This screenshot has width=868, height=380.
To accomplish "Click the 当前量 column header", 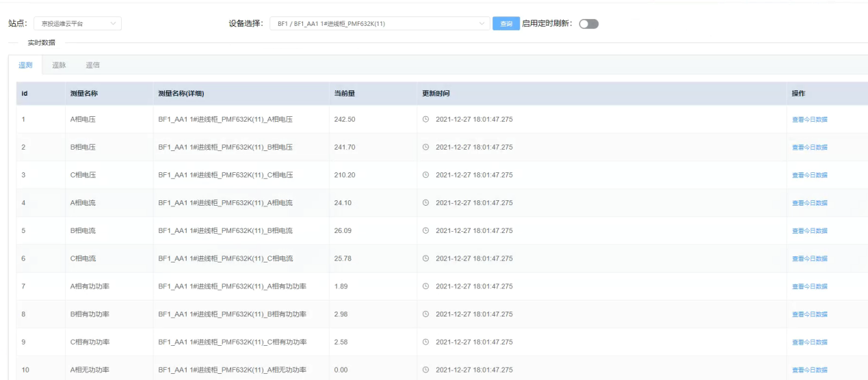I will click(x=343, y=94).
